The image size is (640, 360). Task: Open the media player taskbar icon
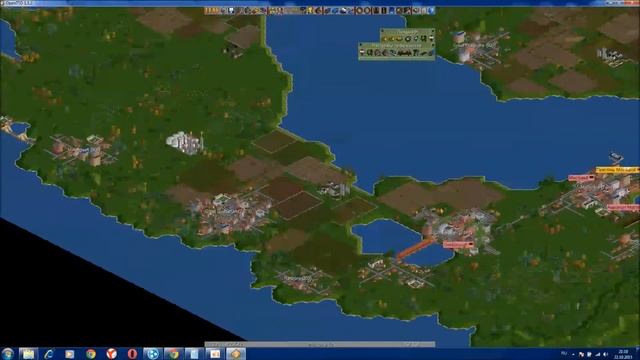[69, 354]
